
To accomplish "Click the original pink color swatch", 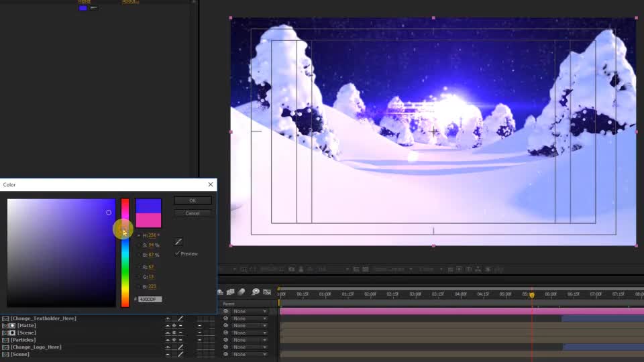I will pyautogui.click(x=148, y=221).
